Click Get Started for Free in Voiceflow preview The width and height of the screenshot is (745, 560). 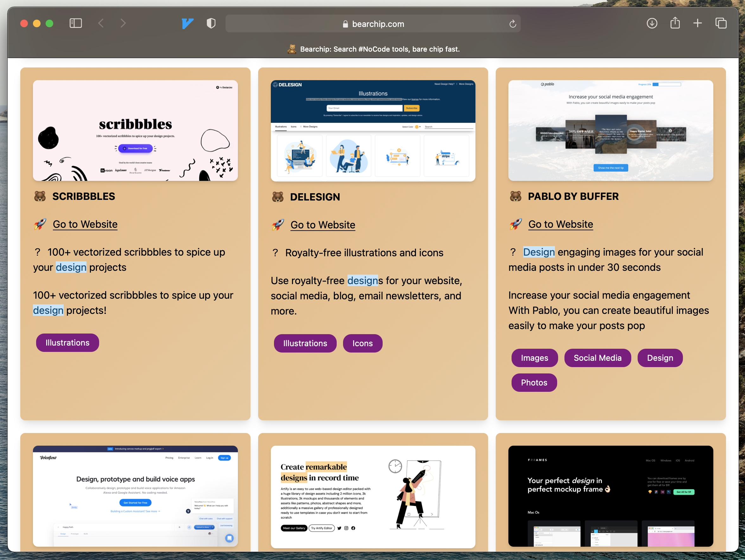(x=135, y=502)
